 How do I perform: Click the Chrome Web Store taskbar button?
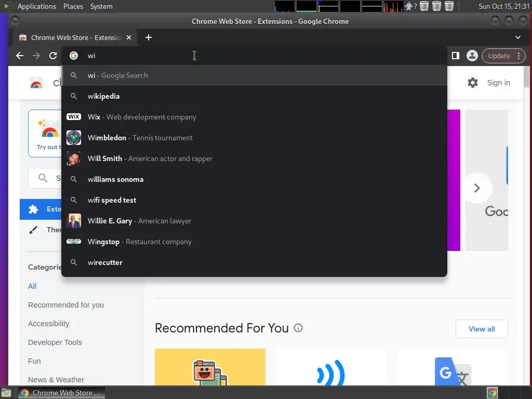(61, 393)
